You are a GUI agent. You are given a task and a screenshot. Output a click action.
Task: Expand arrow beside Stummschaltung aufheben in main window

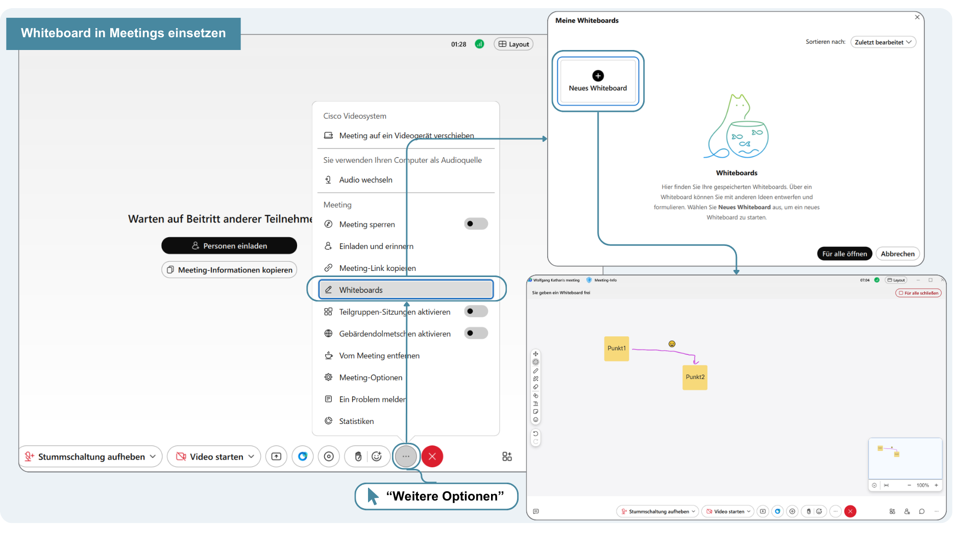pos(153,457)
